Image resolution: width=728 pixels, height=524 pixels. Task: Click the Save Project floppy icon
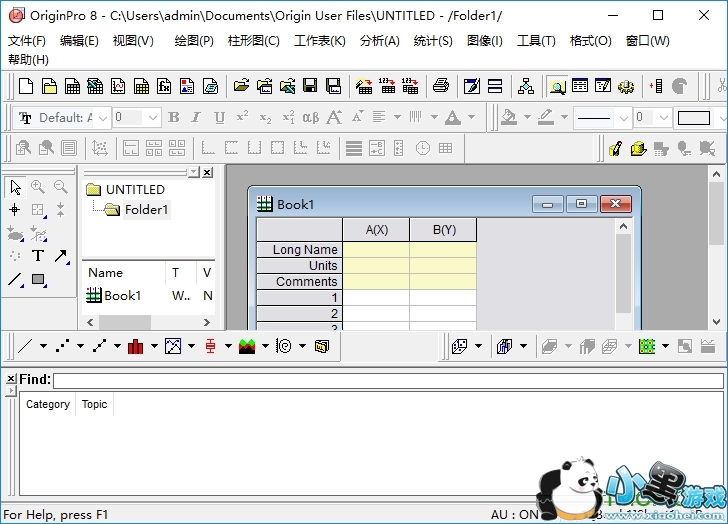click(310, 86)
